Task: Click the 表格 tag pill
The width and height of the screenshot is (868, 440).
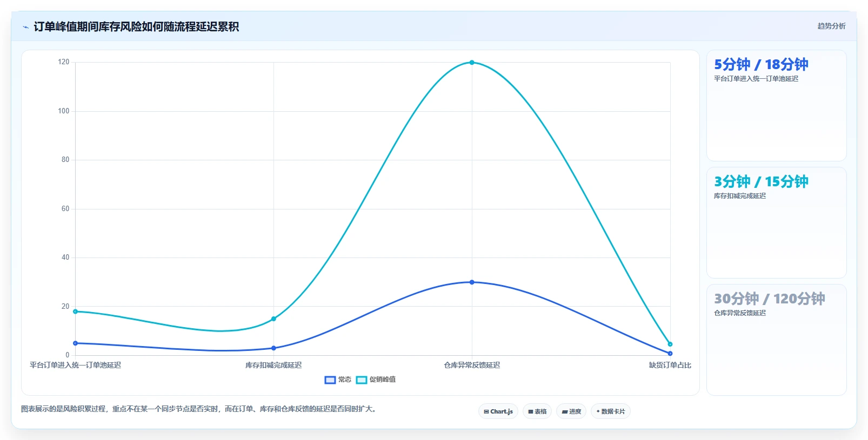Action: pyautogui.click(x=537, y=411)
